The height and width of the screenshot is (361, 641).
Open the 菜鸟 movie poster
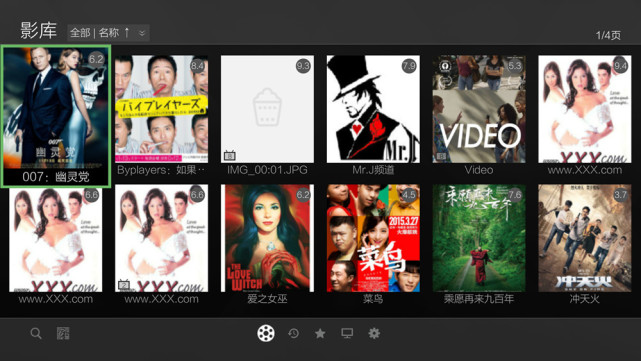pos(373,238)
